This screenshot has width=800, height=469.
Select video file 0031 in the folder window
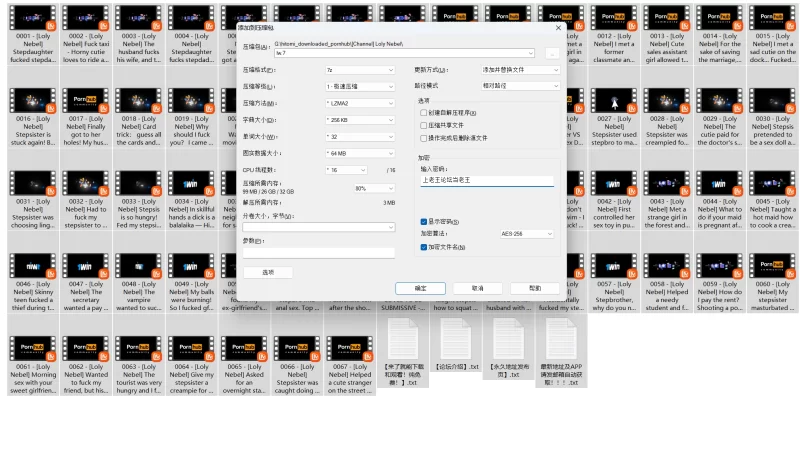pyautogui.click(x=33, y=200)
